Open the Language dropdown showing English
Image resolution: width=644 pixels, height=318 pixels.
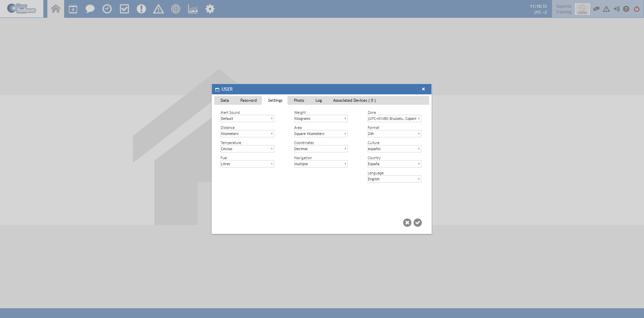pos(394,179)
